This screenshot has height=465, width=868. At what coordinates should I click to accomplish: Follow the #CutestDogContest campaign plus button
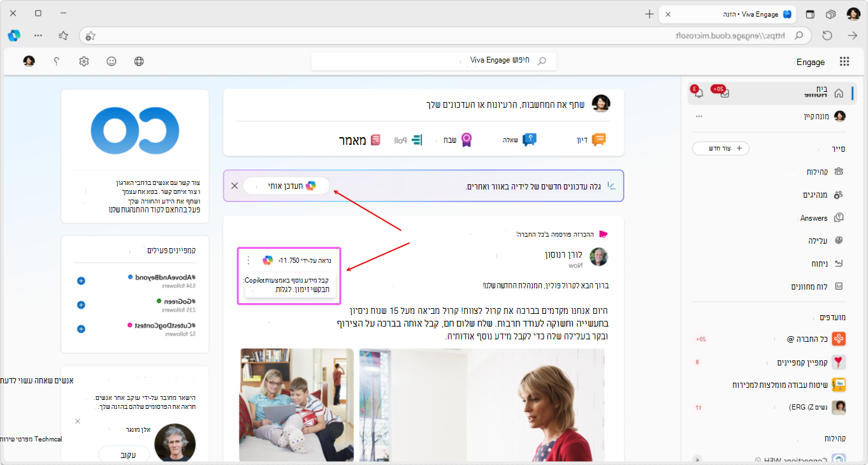point(81,328)
